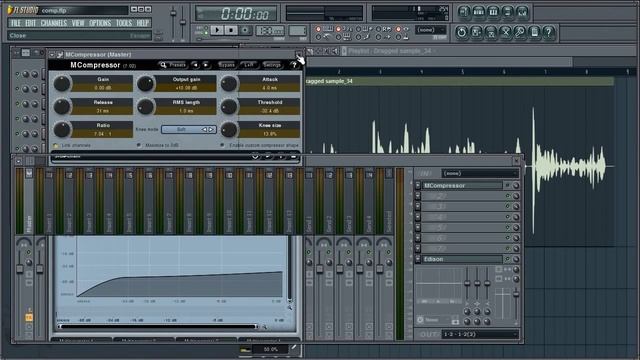Open the VIEW menu
Viewport: 640px width, 360px height.
(78, 23)
